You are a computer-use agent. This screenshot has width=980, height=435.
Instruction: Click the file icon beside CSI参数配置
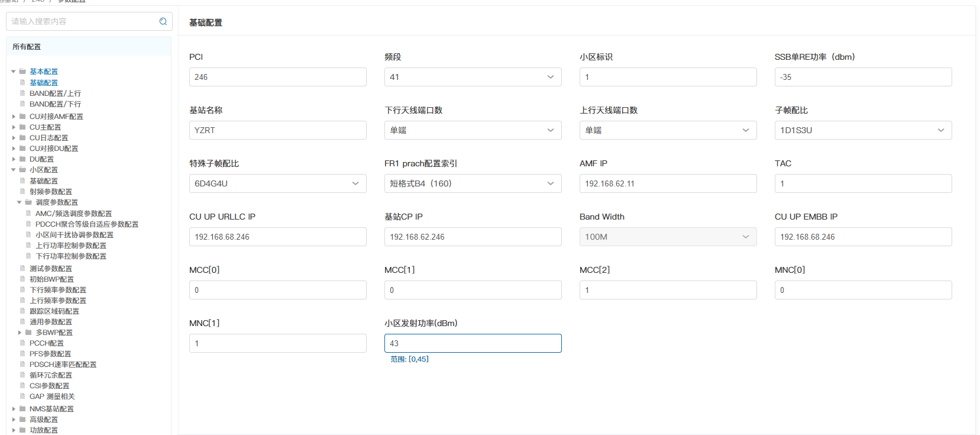[22, 386]
